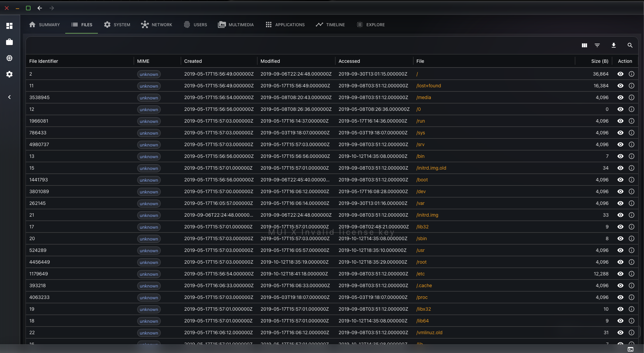Sort by the Size (B) column header
Screen dimensions: 644x353
pyautogui.click(x=600, y=61)
